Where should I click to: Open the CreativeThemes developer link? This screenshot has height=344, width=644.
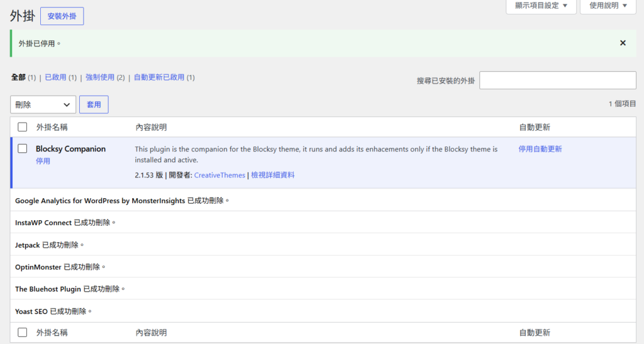219,175
